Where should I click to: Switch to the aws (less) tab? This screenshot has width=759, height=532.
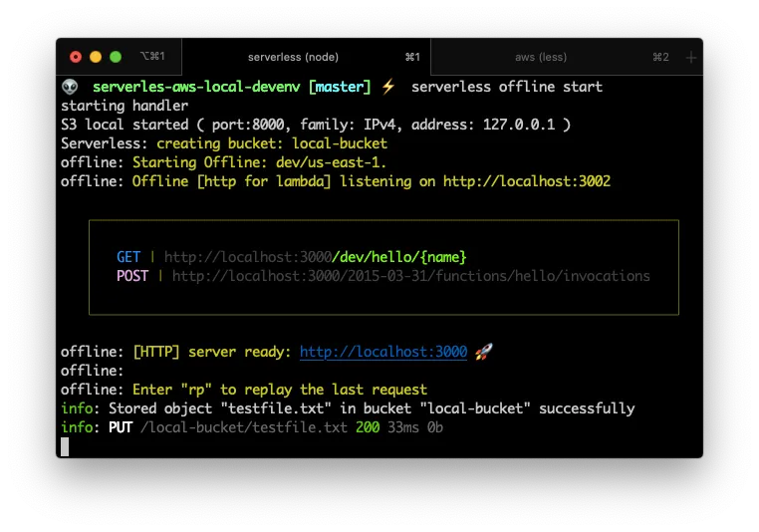pos(557,57)
